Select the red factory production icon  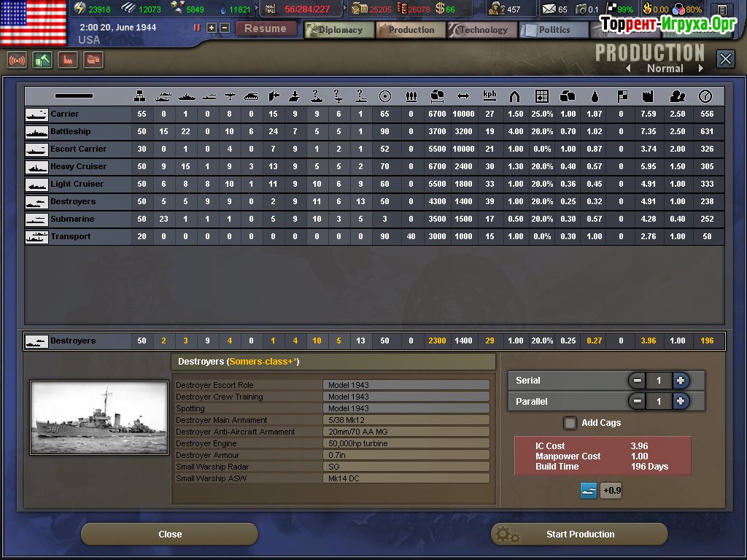click(x=68, y=60)
